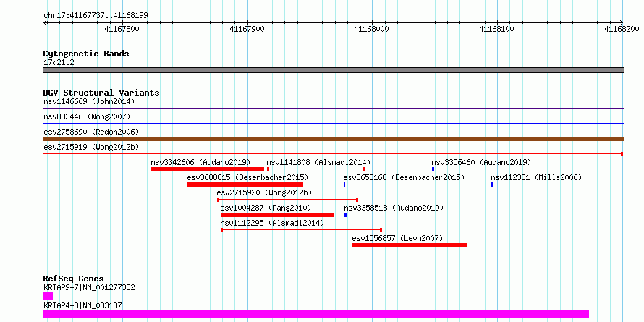
Task: Select variant label nsv1112295 (Alsmadi2014)
Action: coord(272,223)
